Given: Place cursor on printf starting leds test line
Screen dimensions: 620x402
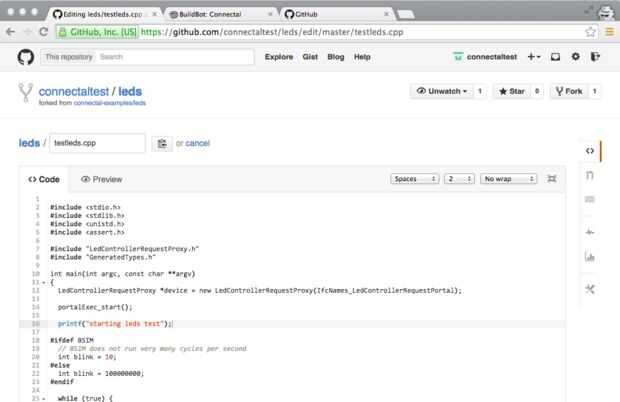Looking at the screenshot, I should (x=115, y=324).
